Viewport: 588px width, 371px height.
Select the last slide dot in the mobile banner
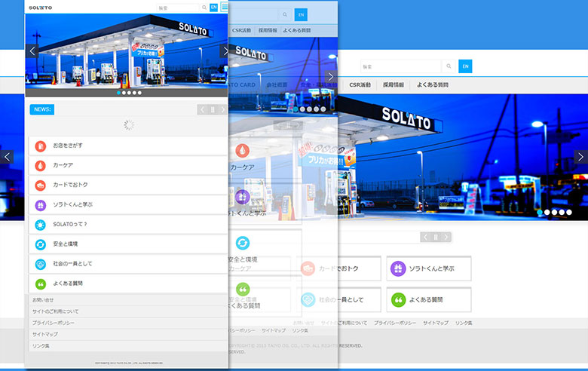139,93
